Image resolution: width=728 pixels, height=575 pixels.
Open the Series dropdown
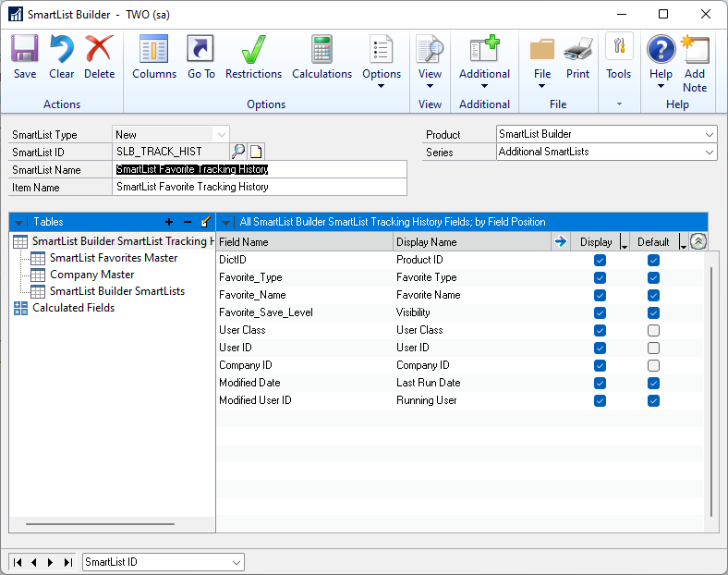point(709,152)
